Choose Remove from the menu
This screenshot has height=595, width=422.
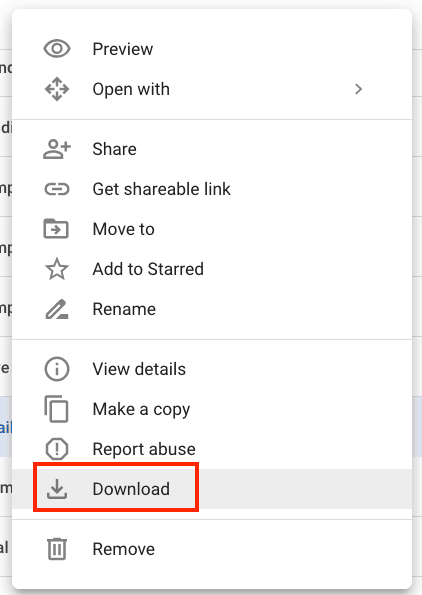tap(212, 549)
